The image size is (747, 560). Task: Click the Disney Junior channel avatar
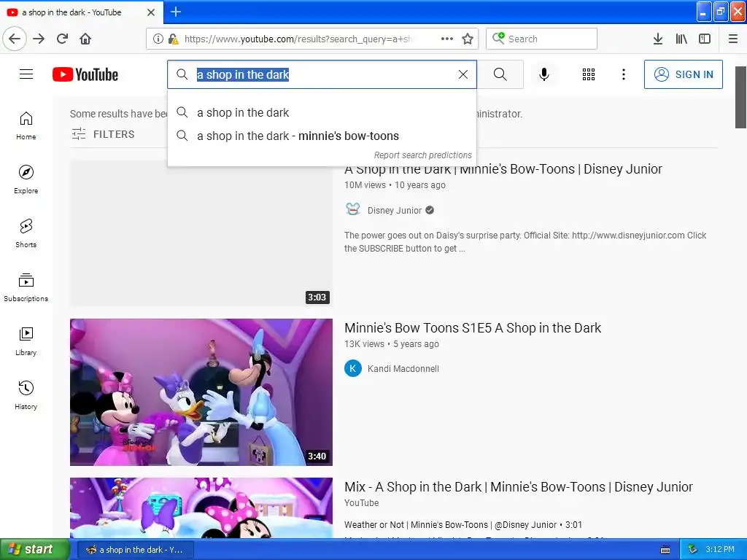point(353,210)
